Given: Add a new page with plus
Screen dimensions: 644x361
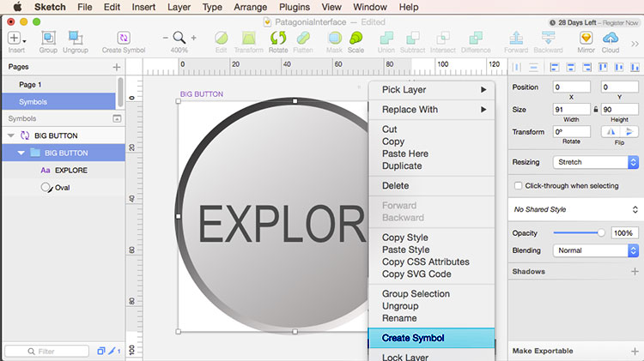Looking at the screenshot, I should 117,67.
